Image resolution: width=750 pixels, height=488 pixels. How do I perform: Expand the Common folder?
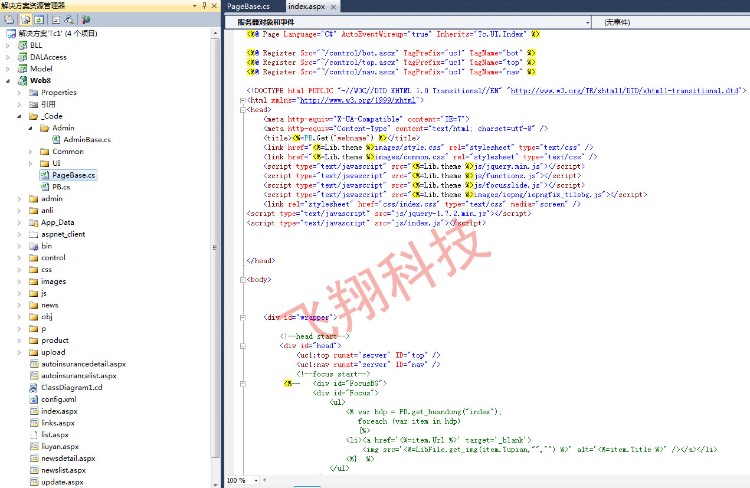31,152
